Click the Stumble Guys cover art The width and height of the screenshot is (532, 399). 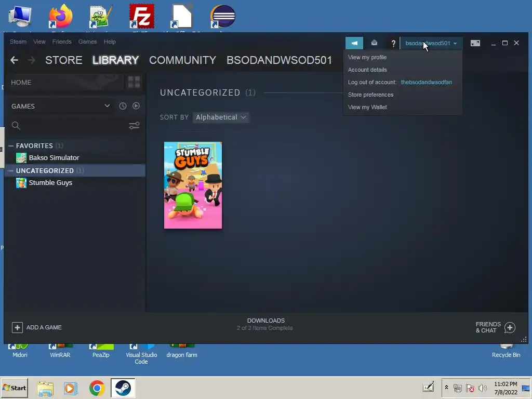pyautogui.click(x=193, y=185)
